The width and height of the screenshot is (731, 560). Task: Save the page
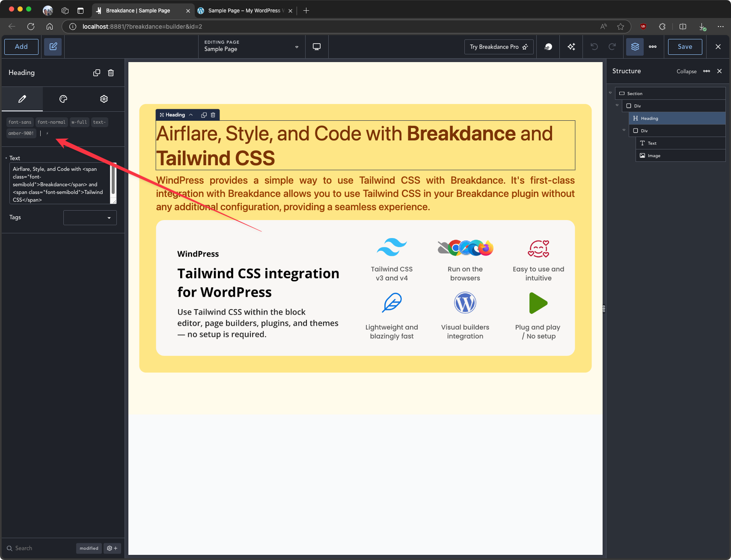coord(685,47)
